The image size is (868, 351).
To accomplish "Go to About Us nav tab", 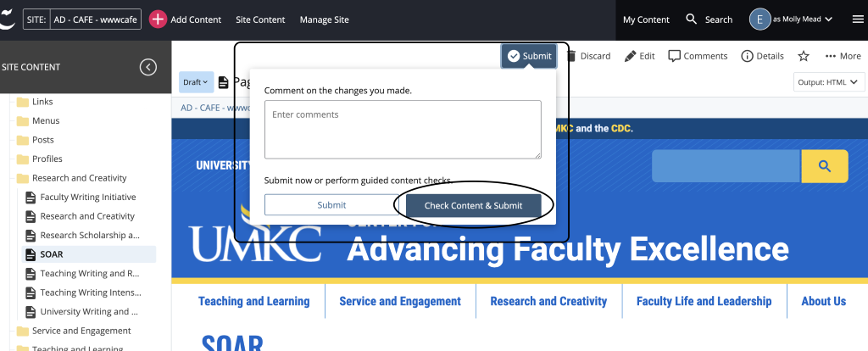I will (x=824, y=301).
